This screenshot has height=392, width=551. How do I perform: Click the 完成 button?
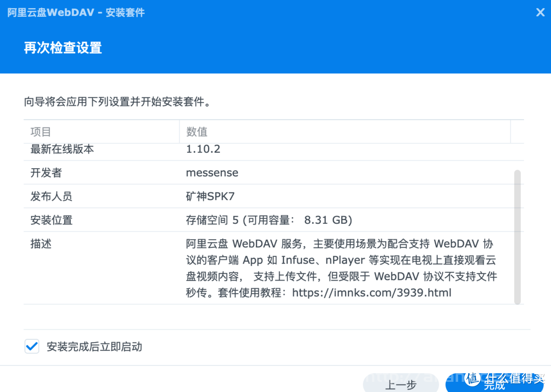(494, 384)
